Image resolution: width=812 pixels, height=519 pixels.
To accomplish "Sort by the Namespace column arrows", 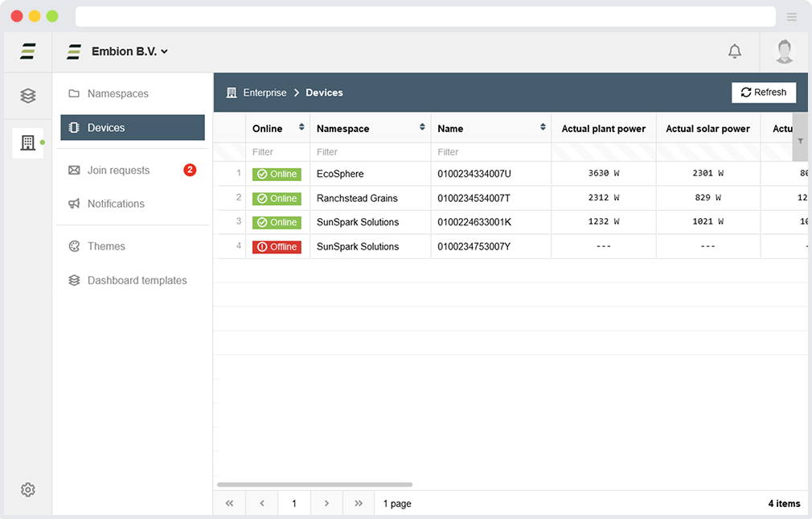I will pos(422,127).
